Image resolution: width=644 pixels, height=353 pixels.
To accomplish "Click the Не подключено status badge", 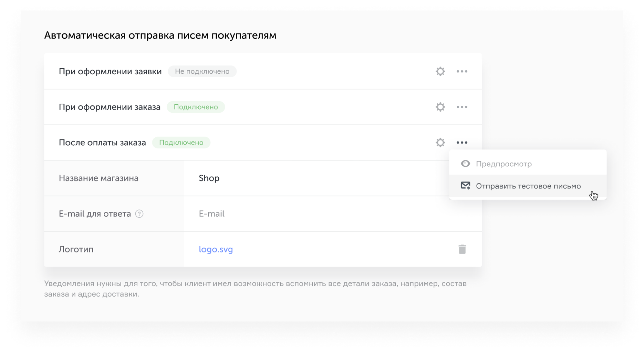I will coord(202,71).
